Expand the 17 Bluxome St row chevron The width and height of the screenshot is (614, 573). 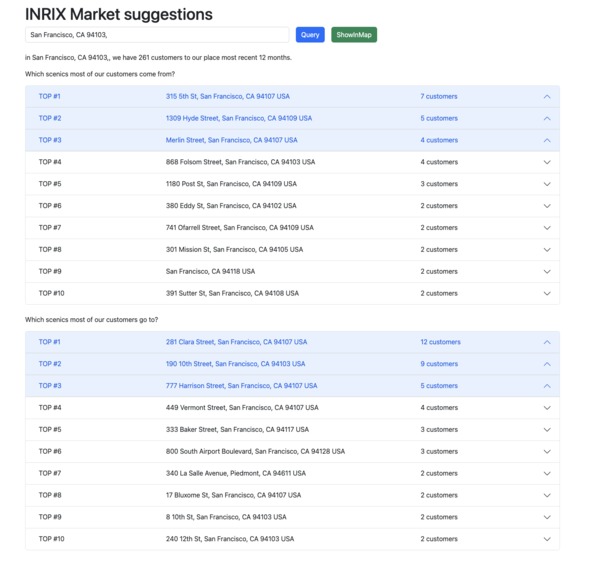[x=547, y=496]
